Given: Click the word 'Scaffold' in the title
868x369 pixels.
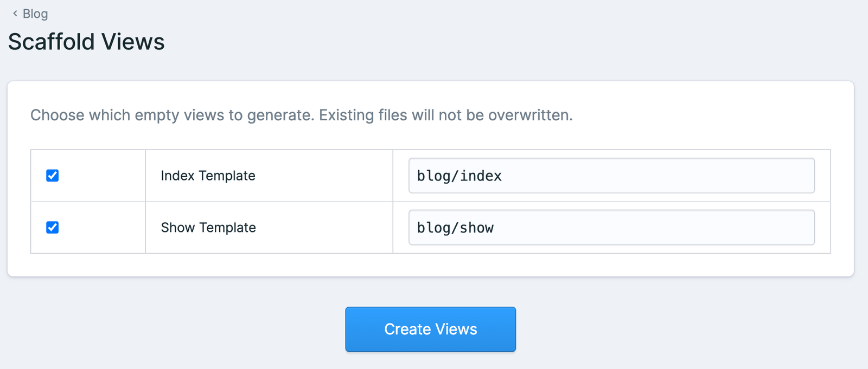Looking at the screenshot, I should 51,42.
